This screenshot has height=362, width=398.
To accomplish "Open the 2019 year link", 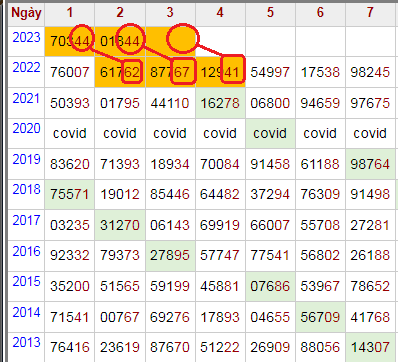I will coord(26,159).
